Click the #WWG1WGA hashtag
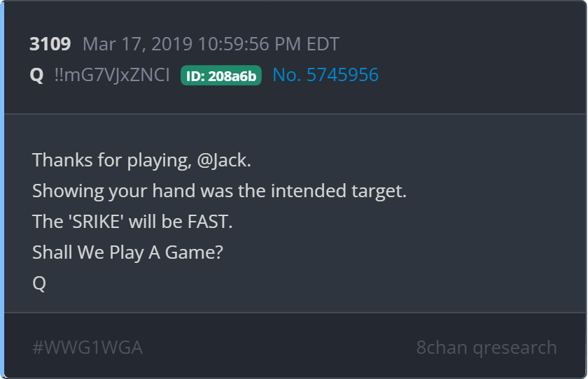Screen dimensions: 588x379 click(x=87, y=348)
